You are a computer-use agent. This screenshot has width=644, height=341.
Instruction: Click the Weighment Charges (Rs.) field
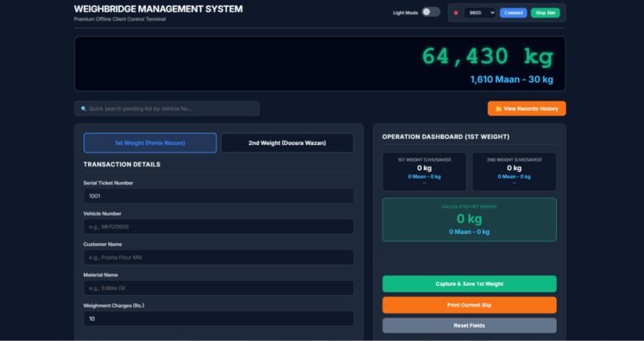(219, 318)
